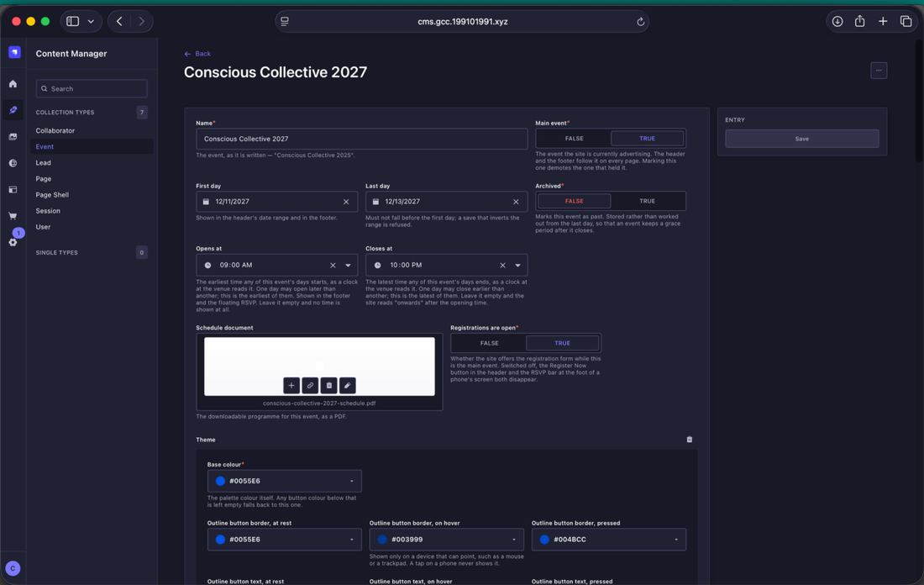Set Registrations are open to FALSE
The height and width of the screenshot is (585, 924).
click(x=489, y=343)
